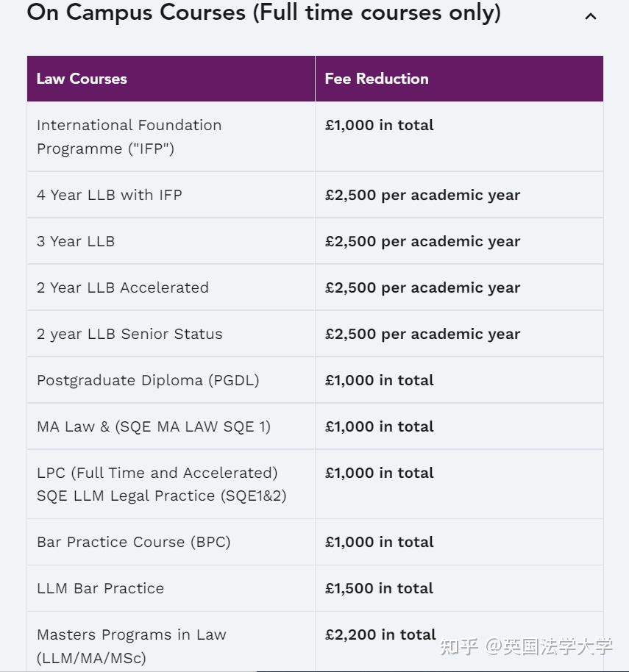Click the 2 year LLB Senior Status course
The image size is (629, 672).
tap(129, 334)
